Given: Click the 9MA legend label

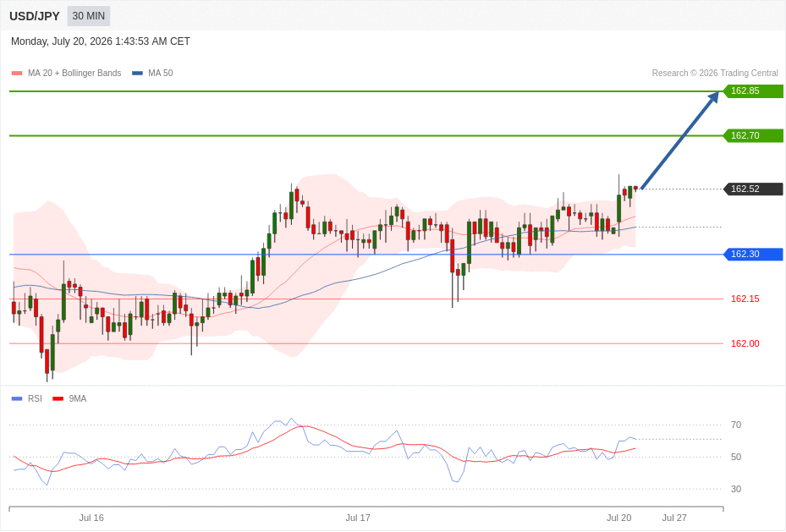Looking at the screenshot, I should coord(78,398).
